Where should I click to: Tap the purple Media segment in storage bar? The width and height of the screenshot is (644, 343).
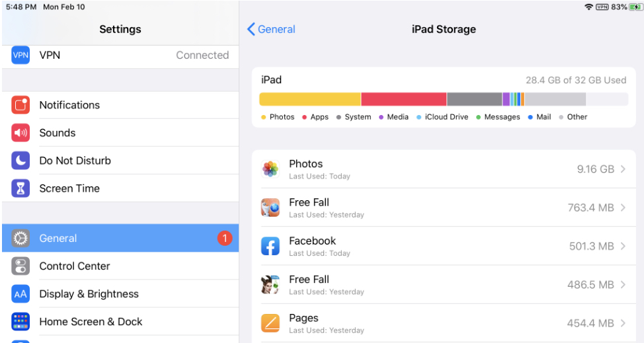506,99
